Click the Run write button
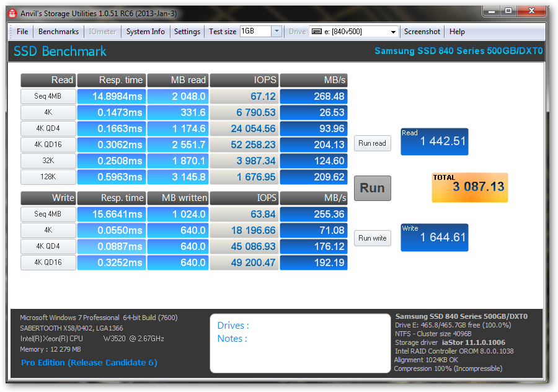This screenshot has height=392, width=558. (x=372, y=238)
